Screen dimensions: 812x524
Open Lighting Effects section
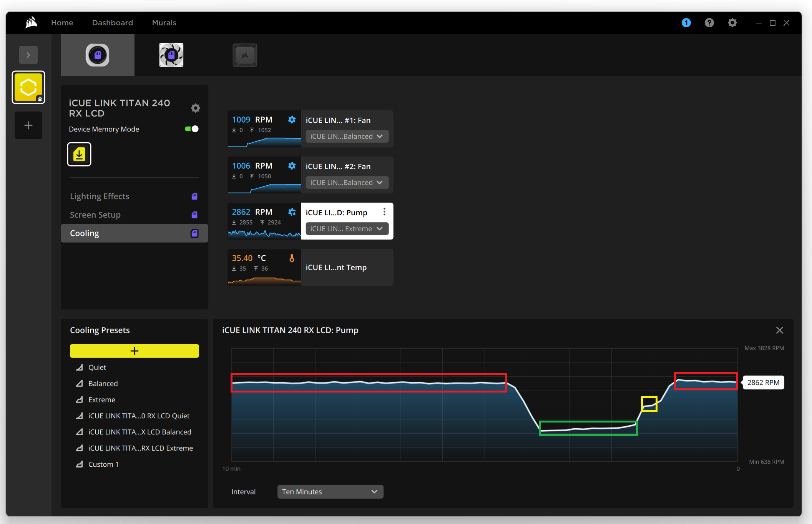coord(134,196)
